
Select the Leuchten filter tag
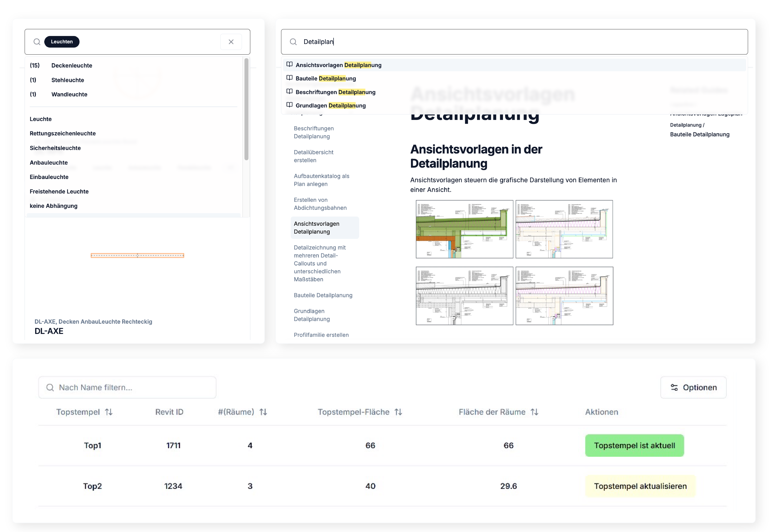62,42
